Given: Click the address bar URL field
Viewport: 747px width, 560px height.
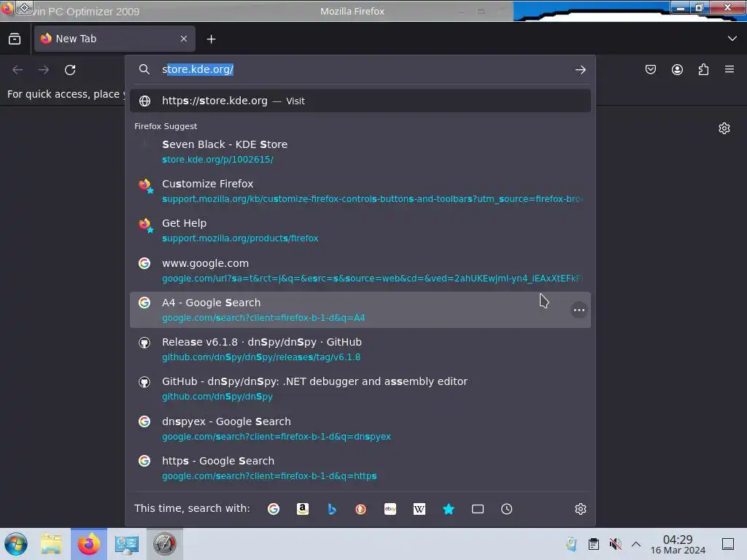Looking at the screenshot, I should (362, 69).
